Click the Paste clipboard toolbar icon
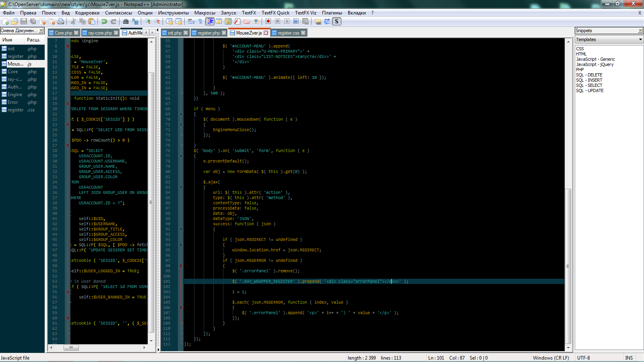 (92, 21)
